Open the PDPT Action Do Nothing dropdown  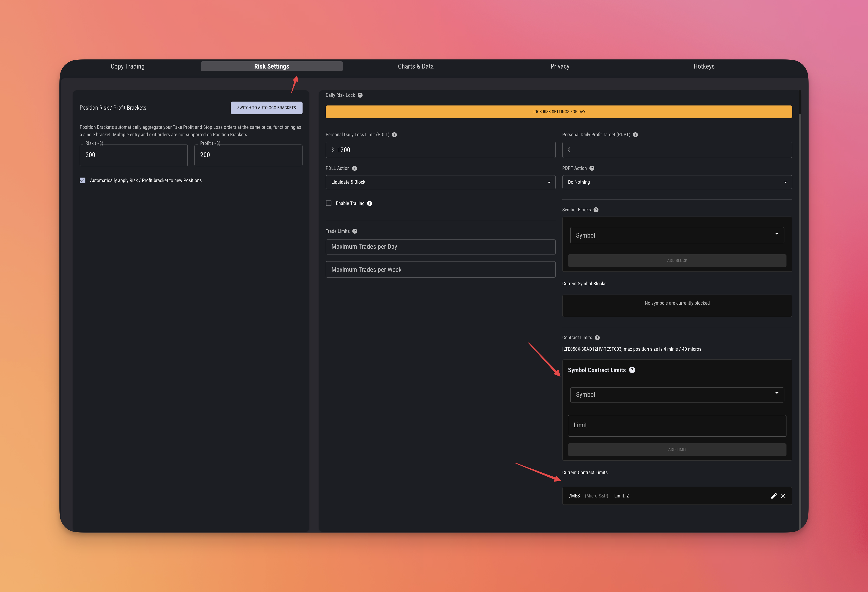(x=677, y=182)
